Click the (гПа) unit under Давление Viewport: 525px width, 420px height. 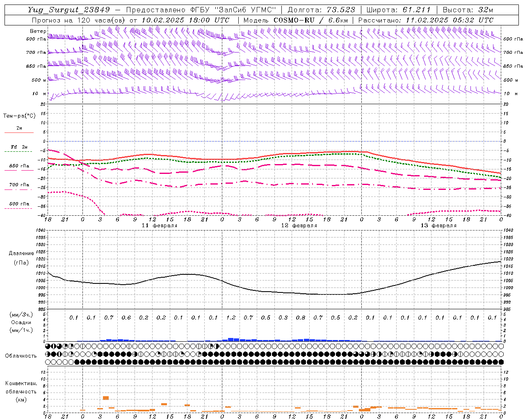click(x=21, y=263)
